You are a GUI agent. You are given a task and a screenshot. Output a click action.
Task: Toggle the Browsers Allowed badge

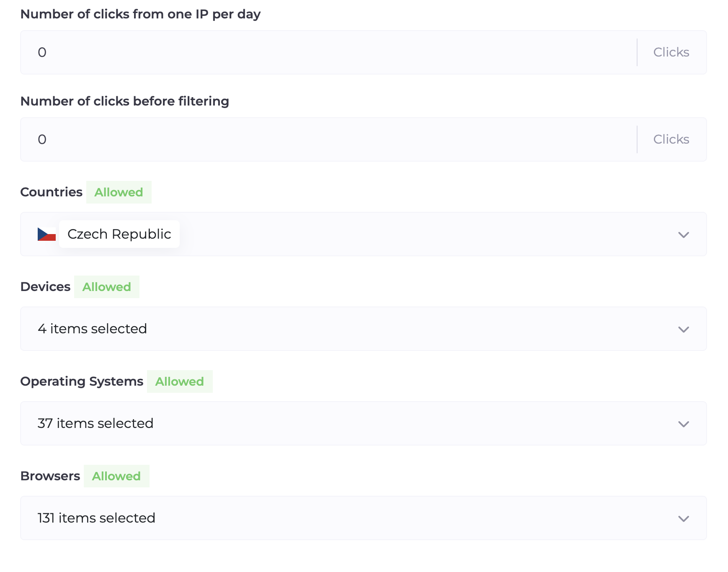click(116, 476)
